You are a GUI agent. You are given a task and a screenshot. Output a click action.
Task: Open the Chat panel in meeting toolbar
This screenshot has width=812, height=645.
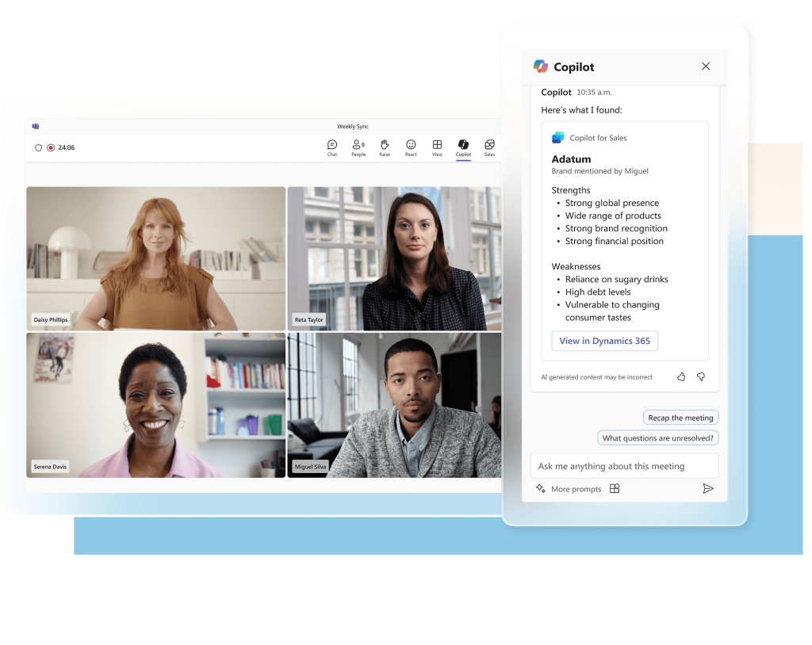[332, 147]
